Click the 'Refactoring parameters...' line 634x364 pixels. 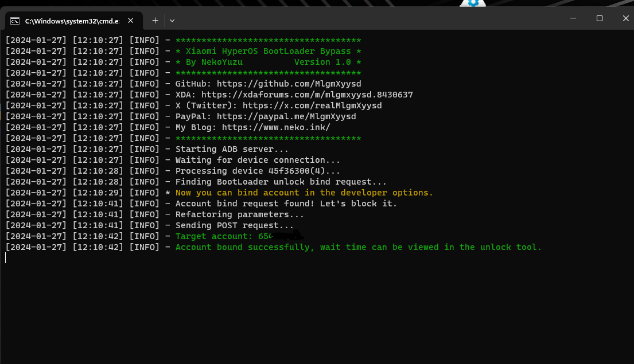click(x=240, y=215)
